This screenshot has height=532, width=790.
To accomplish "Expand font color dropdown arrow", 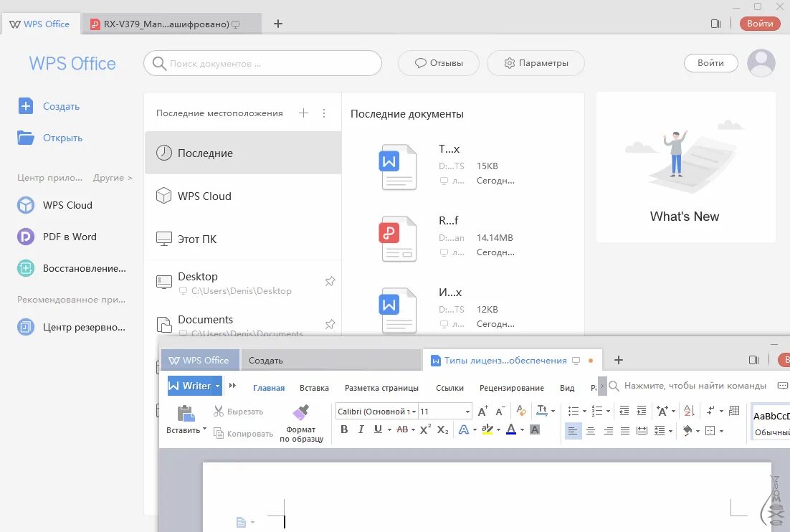I will 522,429.
